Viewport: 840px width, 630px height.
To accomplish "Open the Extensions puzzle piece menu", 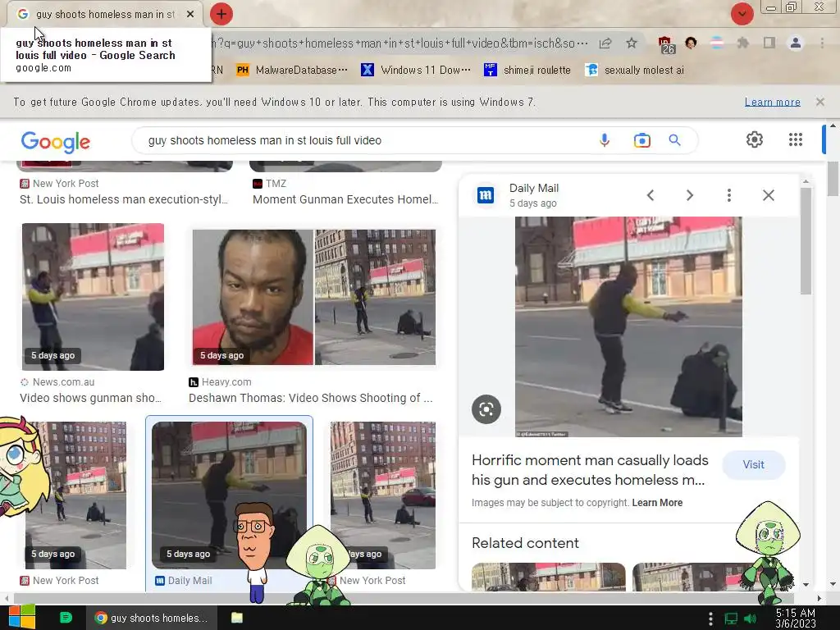I will point(742,43).
